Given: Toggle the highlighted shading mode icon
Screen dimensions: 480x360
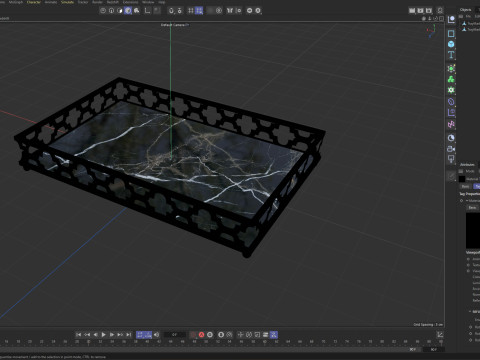Looking at the screenshot, I should pyautogui.click(x=128, y=11).
